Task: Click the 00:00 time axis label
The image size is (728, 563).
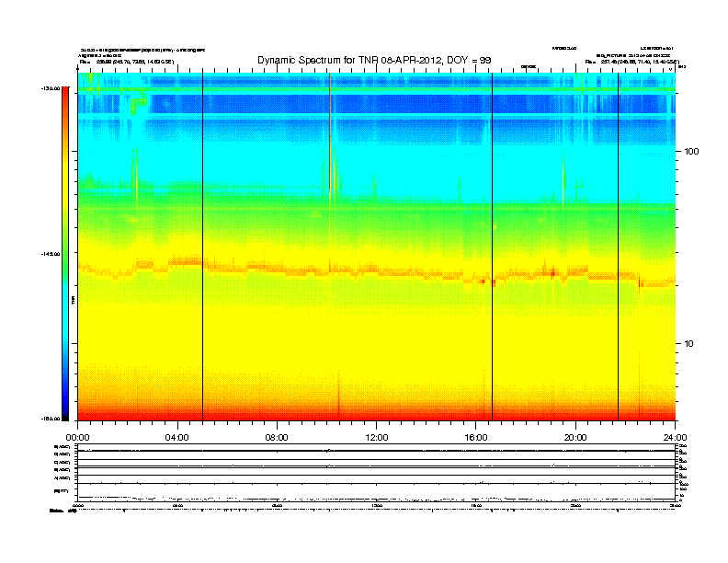Action: click(77, 437)
